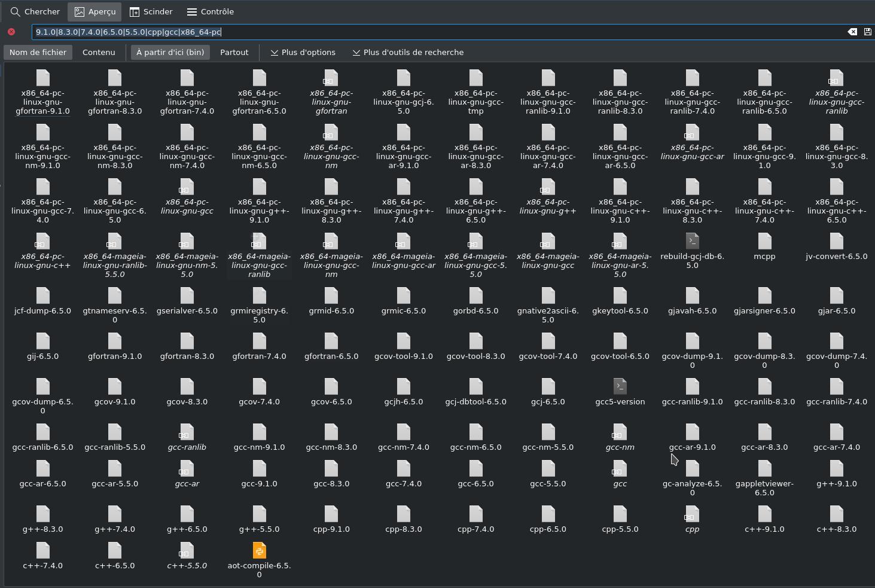Select the gij-6.5.0 file icon
This screenshot has height=588, width=875.
click(x=42, y=341)
